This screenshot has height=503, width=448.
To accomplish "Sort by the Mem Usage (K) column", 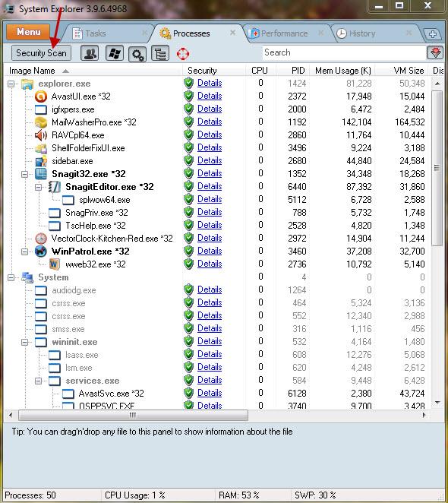I will 342,71.
